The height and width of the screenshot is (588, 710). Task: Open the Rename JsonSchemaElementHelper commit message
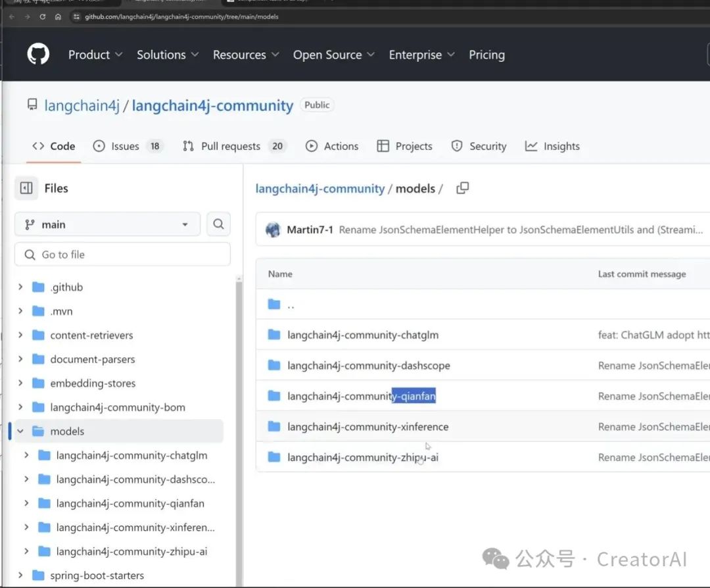[x=521, y=230]
